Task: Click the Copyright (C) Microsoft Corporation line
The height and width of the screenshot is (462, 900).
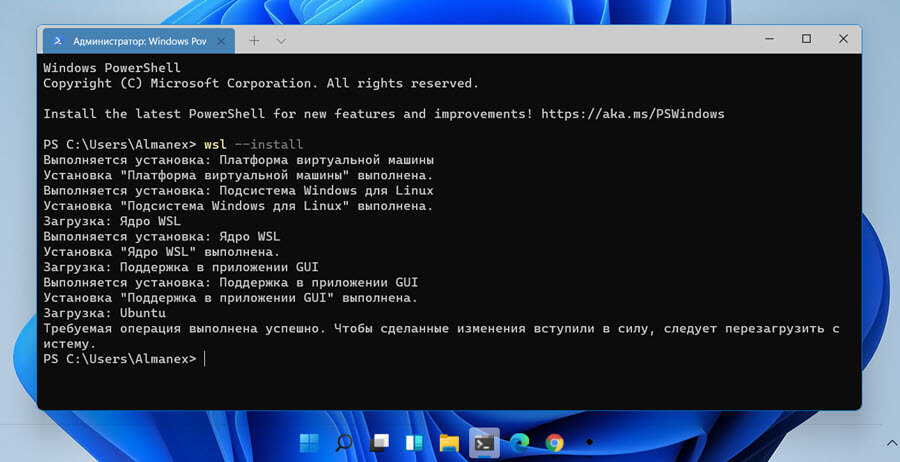Action: 261,83
